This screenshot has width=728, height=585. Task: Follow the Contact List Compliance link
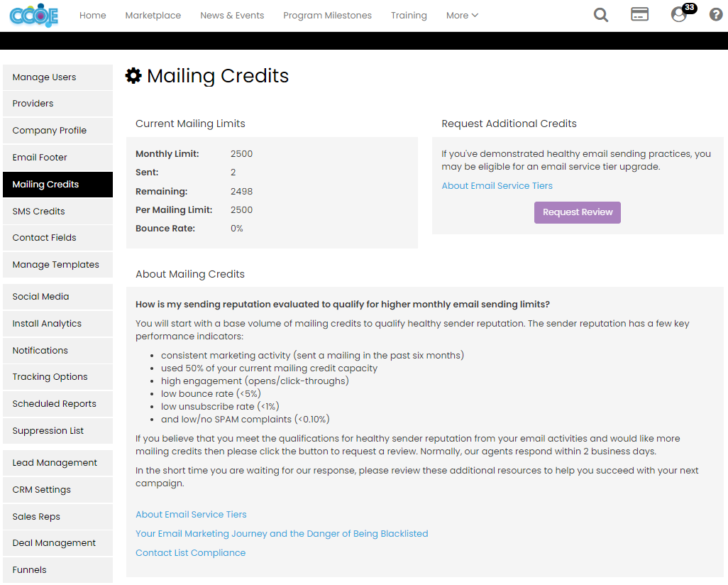point(190,552)
